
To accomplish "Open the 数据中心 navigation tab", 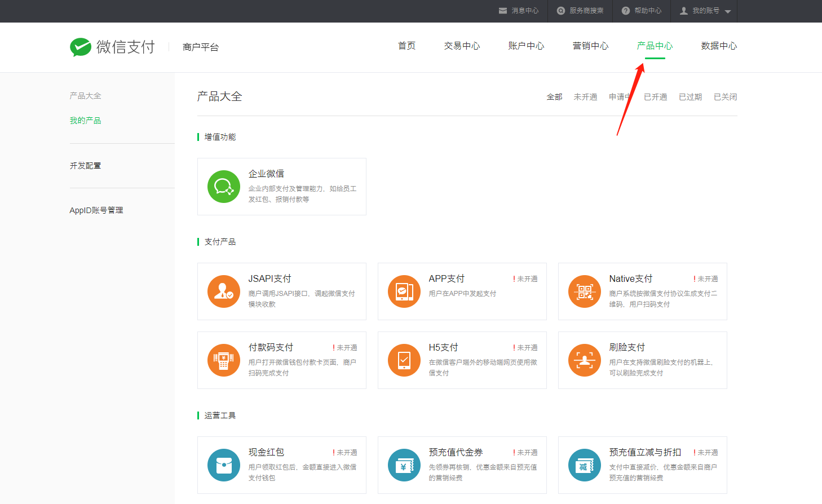I will coord(719,46).
